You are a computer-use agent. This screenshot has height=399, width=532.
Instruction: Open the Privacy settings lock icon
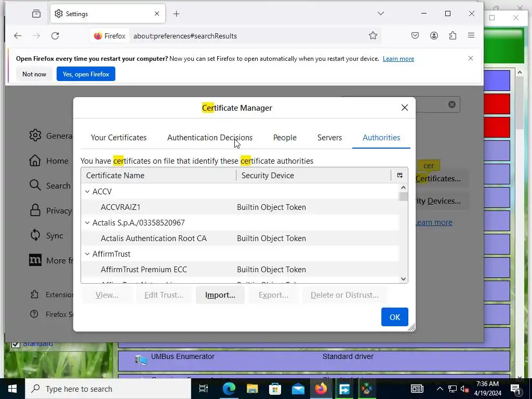[x=35, y=210]
